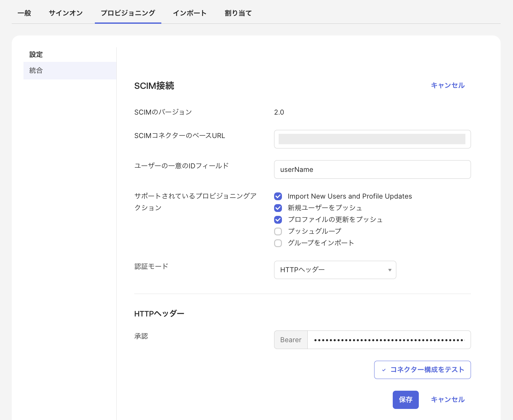Click the ユーザーの一意のIDフィールド label
Screen dimensions: 513x420
click(x=182, y=166)
